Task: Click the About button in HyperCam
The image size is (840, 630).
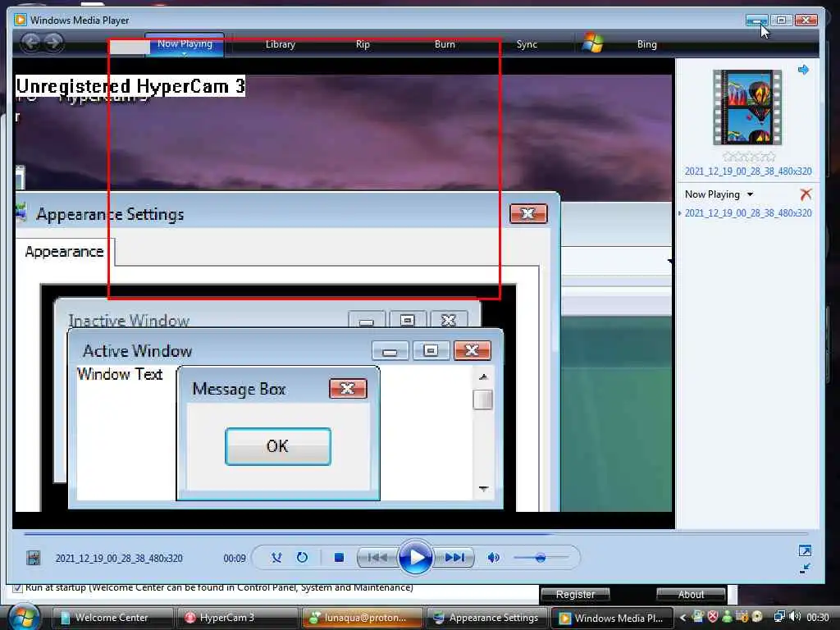Action: click(x=691, y=594)
